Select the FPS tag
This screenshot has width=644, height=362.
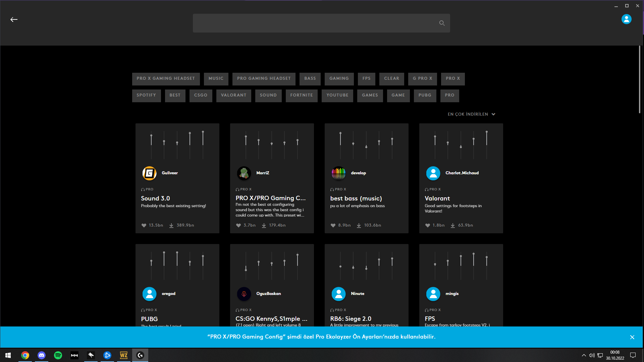point(366,78)
